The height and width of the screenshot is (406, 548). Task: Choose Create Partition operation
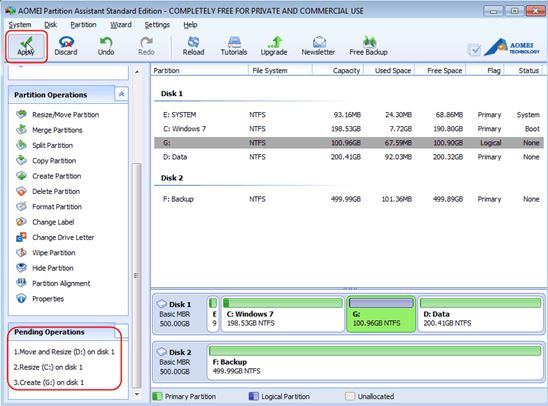49,176
